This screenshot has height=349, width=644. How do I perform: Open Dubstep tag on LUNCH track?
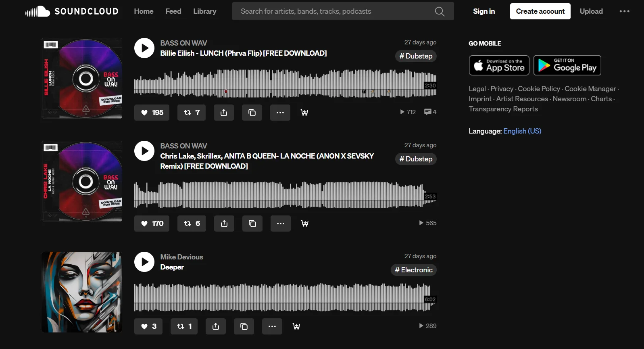(416, 56)
